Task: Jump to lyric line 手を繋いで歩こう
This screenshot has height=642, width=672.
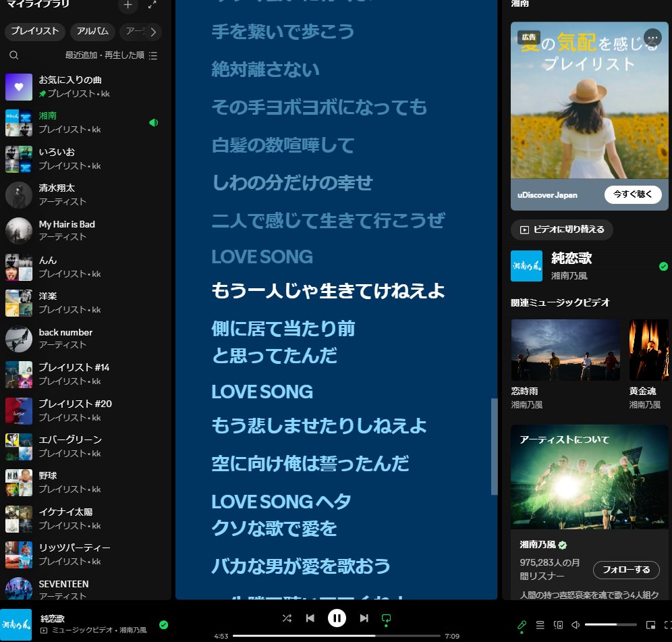Action: coord(283,32)
